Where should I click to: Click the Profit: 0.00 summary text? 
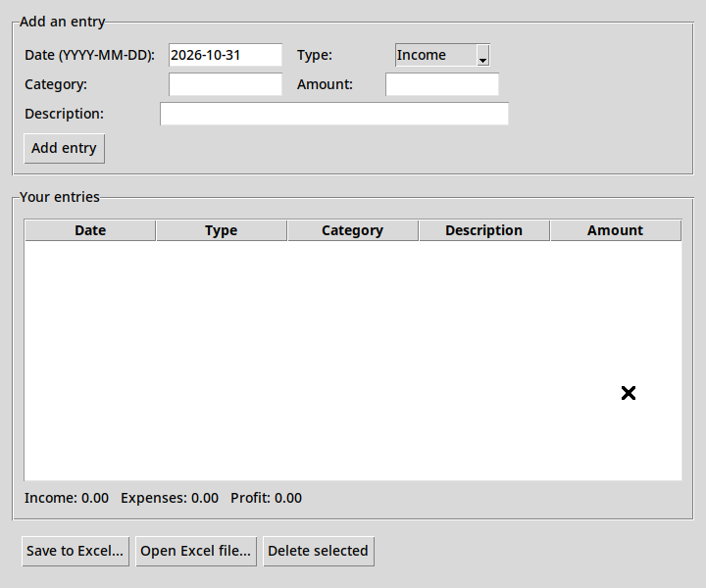tap(266, 498)
